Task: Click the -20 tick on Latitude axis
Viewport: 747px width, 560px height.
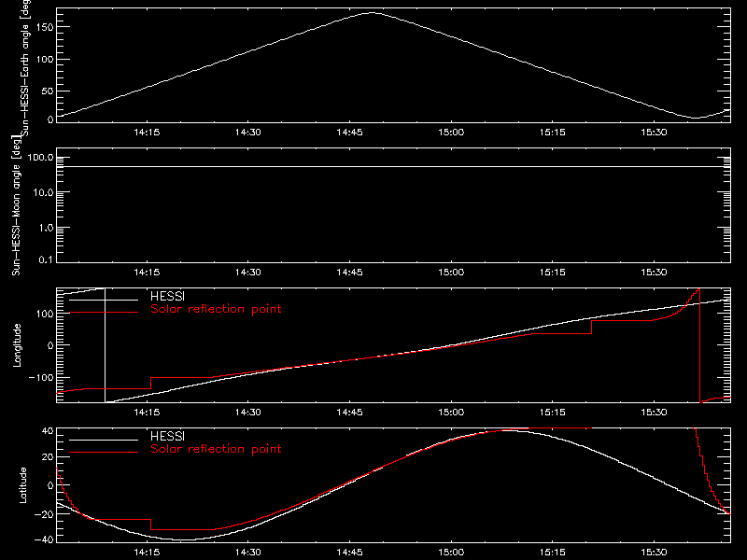Action: [x=44, y=514]
